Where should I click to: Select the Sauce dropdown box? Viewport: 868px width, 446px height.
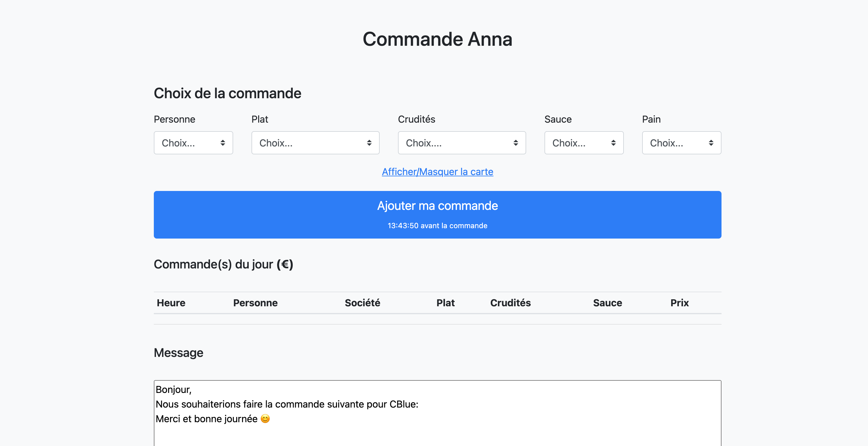tap(584, 143)
